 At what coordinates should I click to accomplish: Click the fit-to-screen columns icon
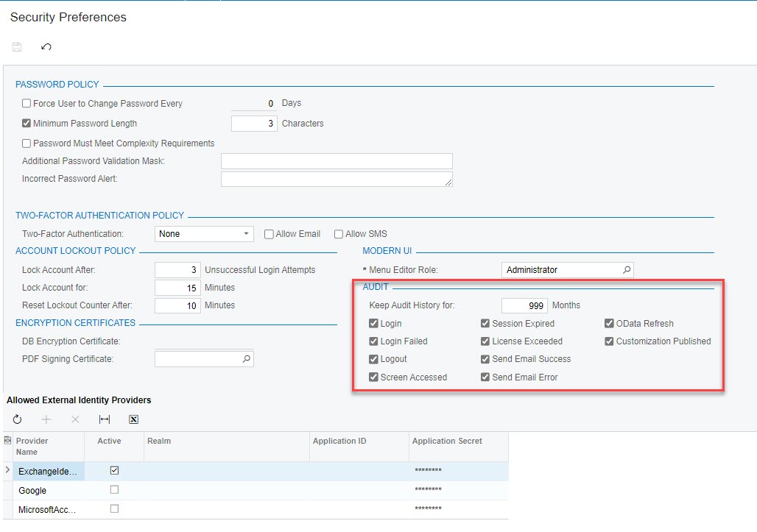(x=105, y=419)
